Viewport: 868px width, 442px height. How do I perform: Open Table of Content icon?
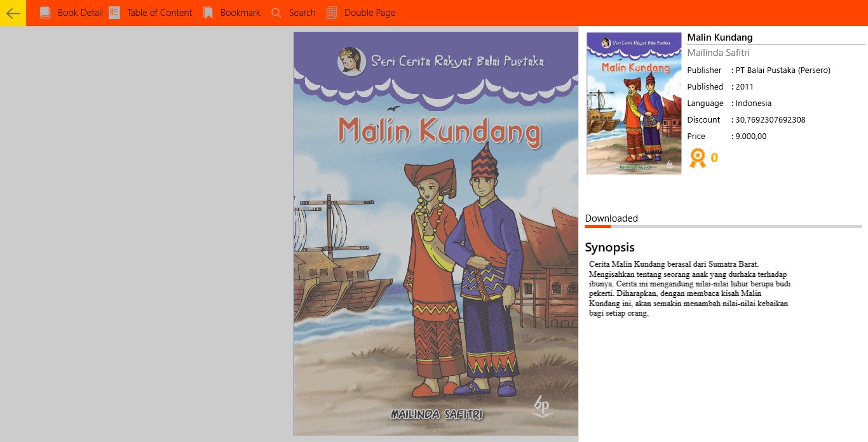tap(114, 13)
